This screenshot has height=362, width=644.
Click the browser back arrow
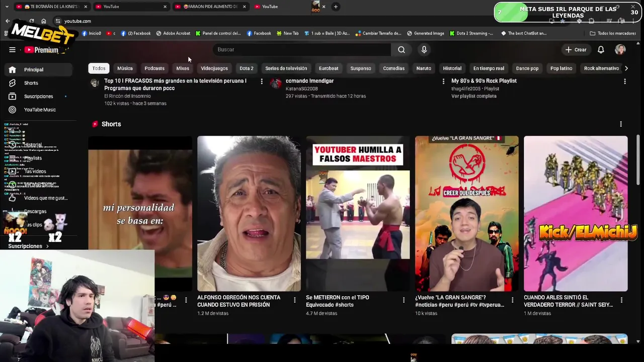pyautogui.click(x=8, y=21)
